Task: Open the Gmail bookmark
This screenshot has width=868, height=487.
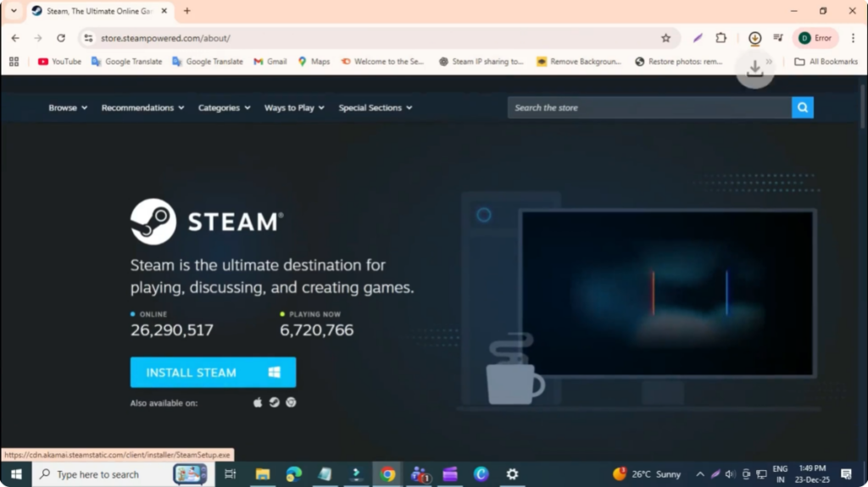Action: pos(270,62)
